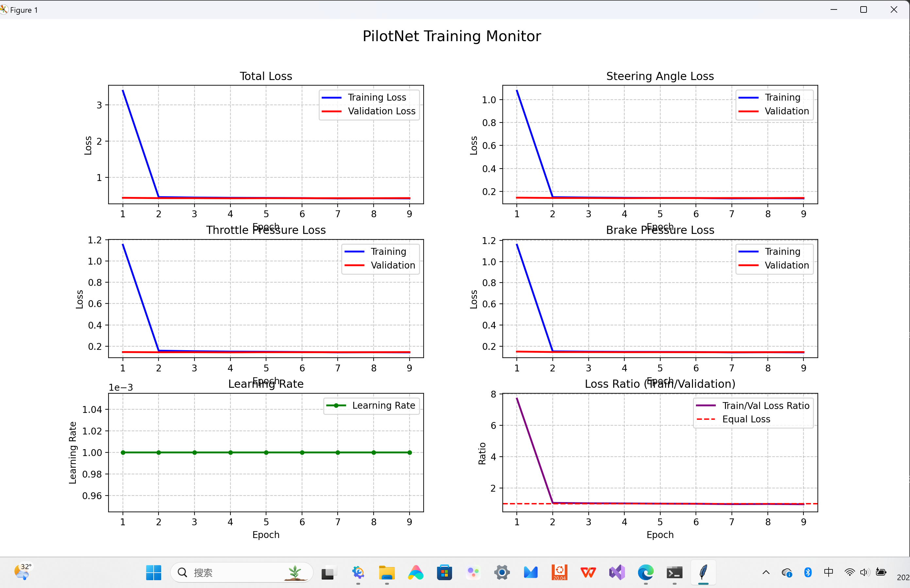Launch WPS Office from the taskbar

pos(588,572)
